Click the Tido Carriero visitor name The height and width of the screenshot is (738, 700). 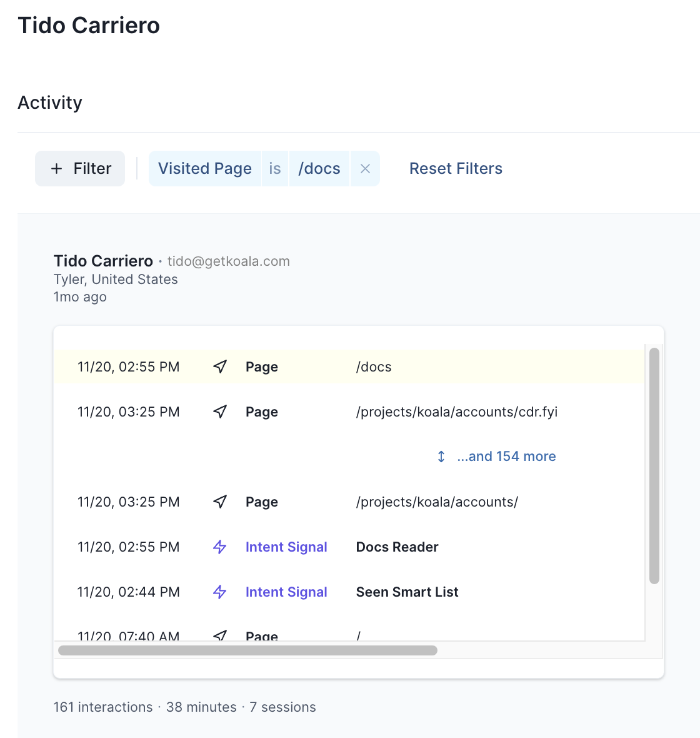pyautogui.click(x=103, y=261)
